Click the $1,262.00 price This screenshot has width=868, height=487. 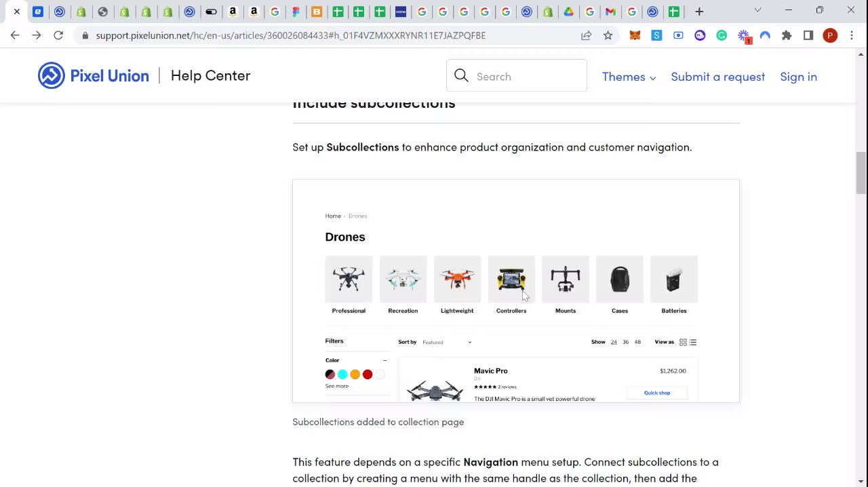673,371
